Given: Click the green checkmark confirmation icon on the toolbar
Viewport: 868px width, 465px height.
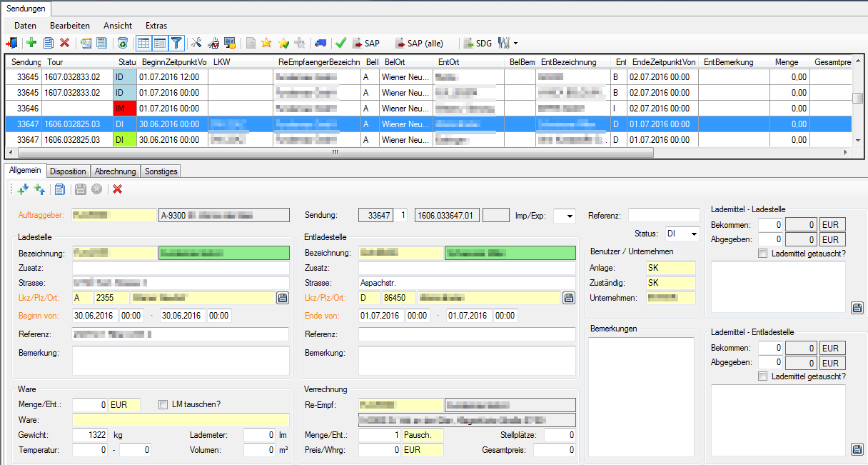Looking at the screenshot, I should [x=341, y=43].
